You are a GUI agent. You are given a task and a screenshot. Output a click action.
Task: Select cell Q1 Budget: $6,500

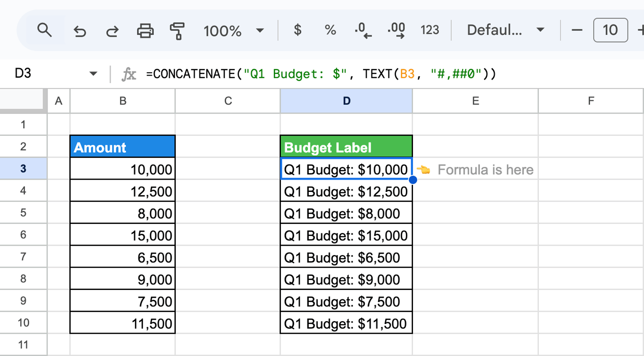(x=347, y=257)
